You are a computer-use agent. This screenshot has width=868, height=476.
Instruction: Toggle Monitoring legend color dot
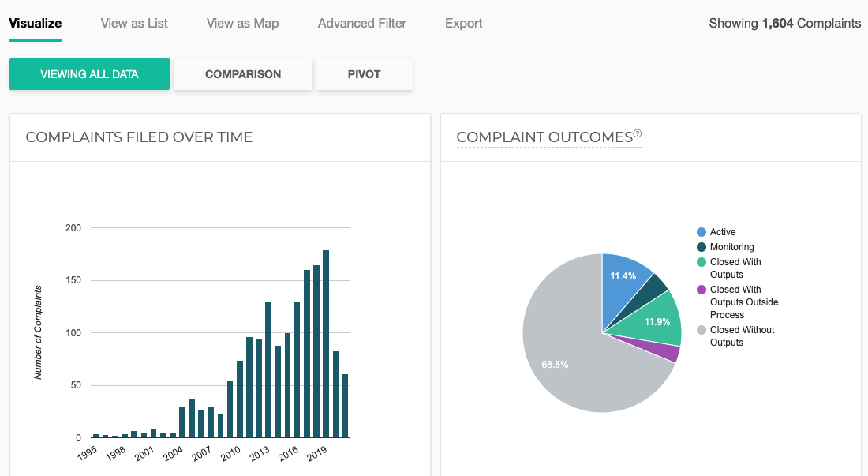tap(702, 247)
